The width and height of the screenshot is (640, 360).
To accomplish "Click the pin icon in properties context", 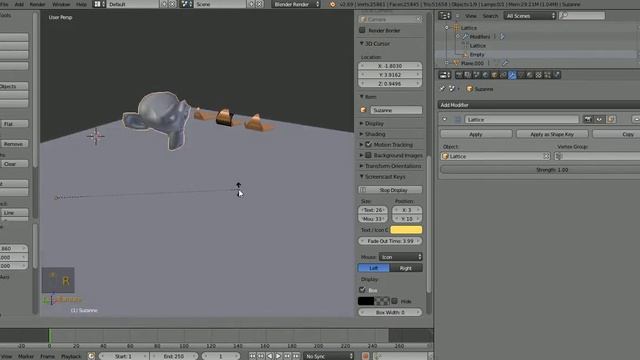I will [x=442, y=89].
